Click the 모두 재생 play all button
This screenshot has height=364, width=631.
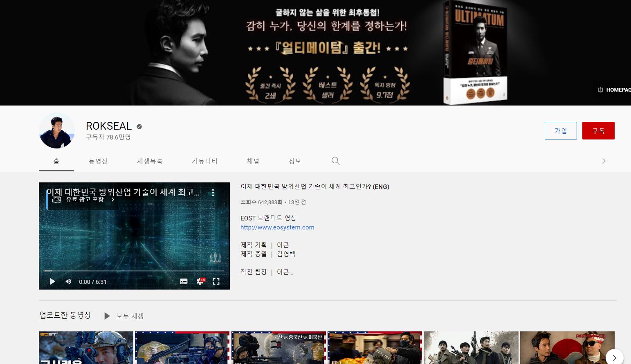(x=124, y=316)
